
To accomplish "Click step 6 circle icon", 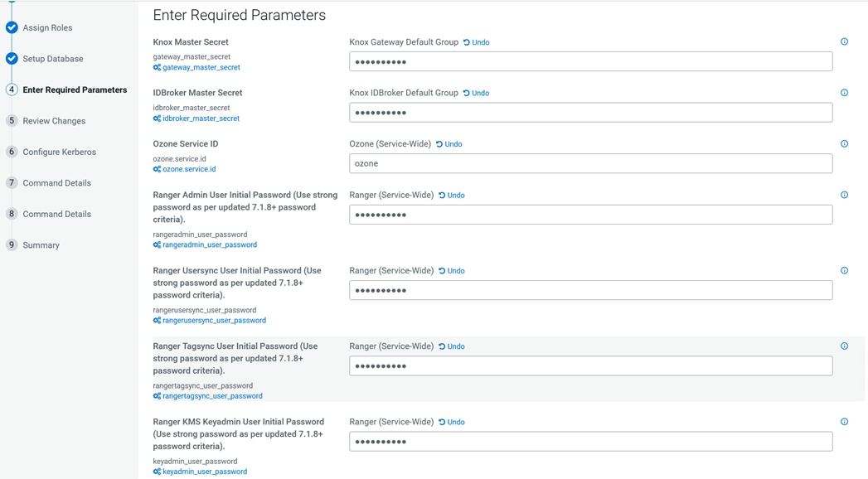I will pyautogui.click(x=12, y=152).
